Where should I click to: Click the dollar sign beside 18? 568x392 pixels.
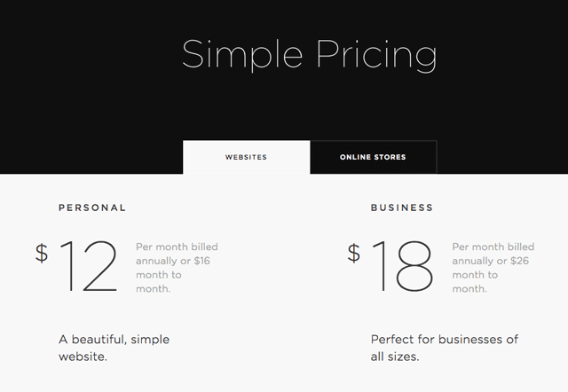pyautogui.click(x=354, y=253)
